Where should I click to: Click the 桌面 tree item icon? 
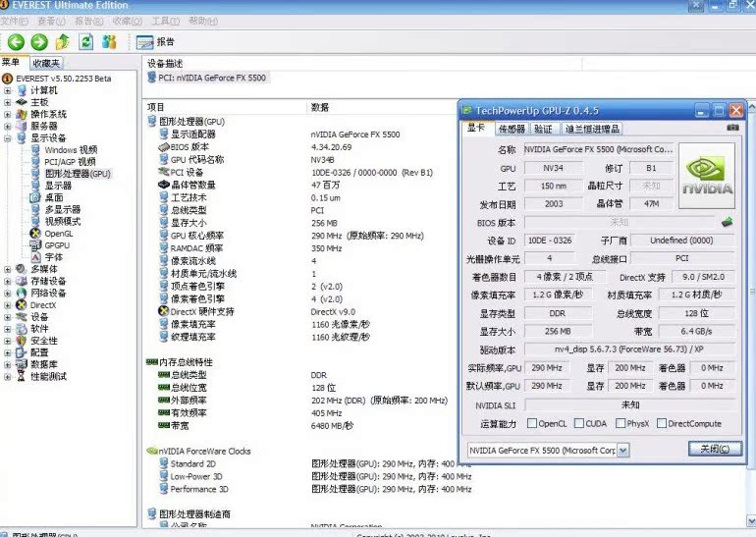[x=35, y=197]
